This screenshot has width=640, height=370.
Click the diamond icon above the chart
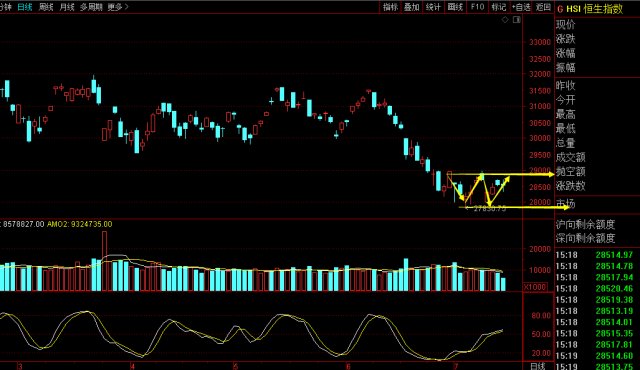[505, 20]
